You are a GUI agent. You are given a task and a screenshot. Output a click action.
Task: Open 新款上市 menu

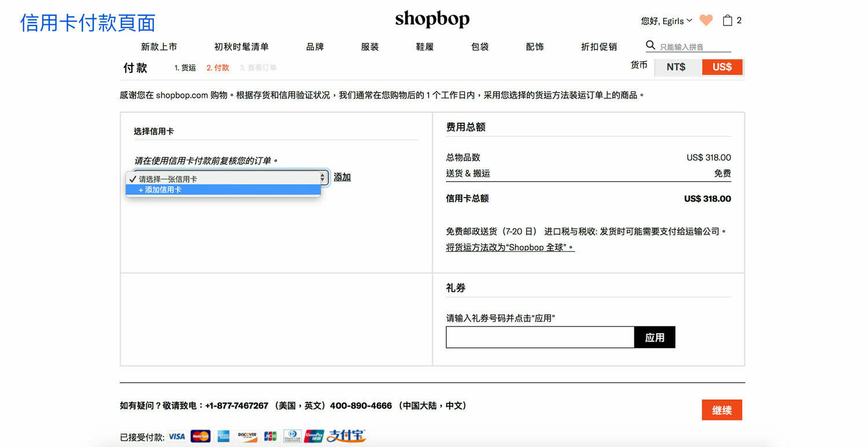tap(159, 47)
